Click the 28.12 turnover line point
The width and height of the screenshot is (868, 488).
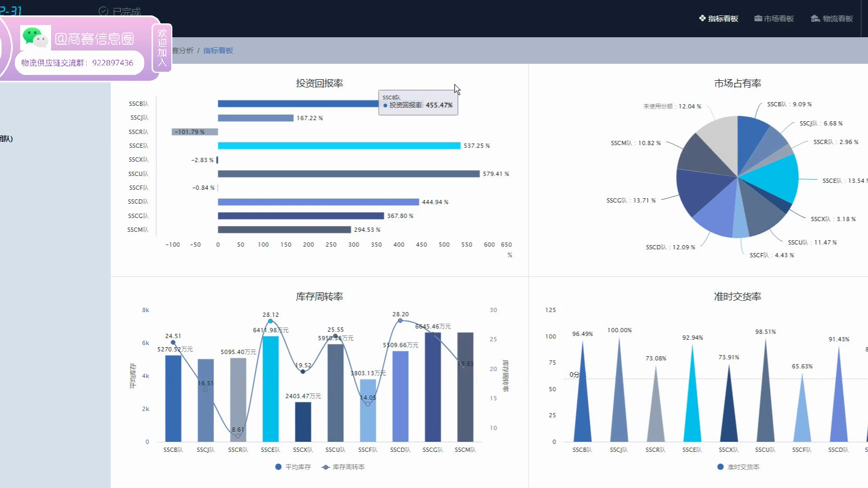pyautogui.click(x=270, y=321)
